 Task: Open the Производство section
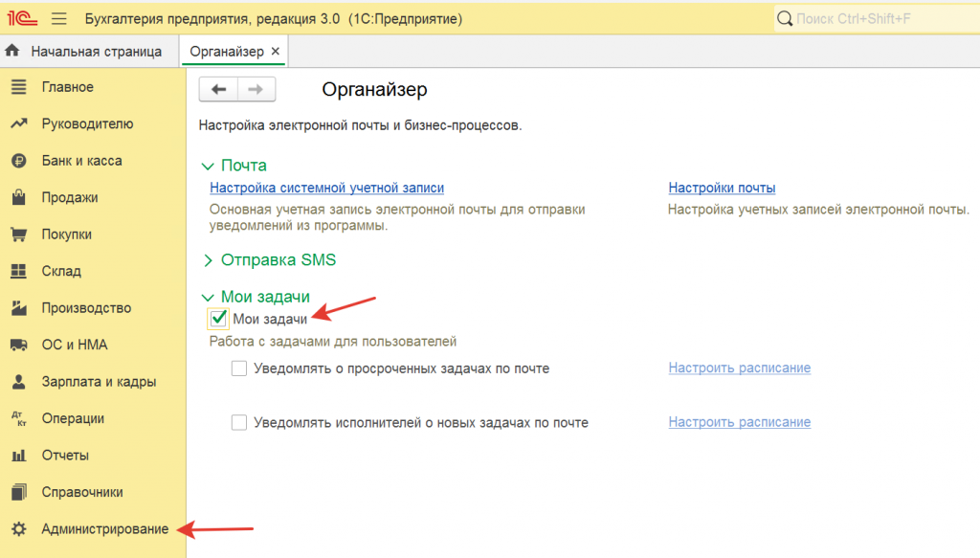coord(86,308)
